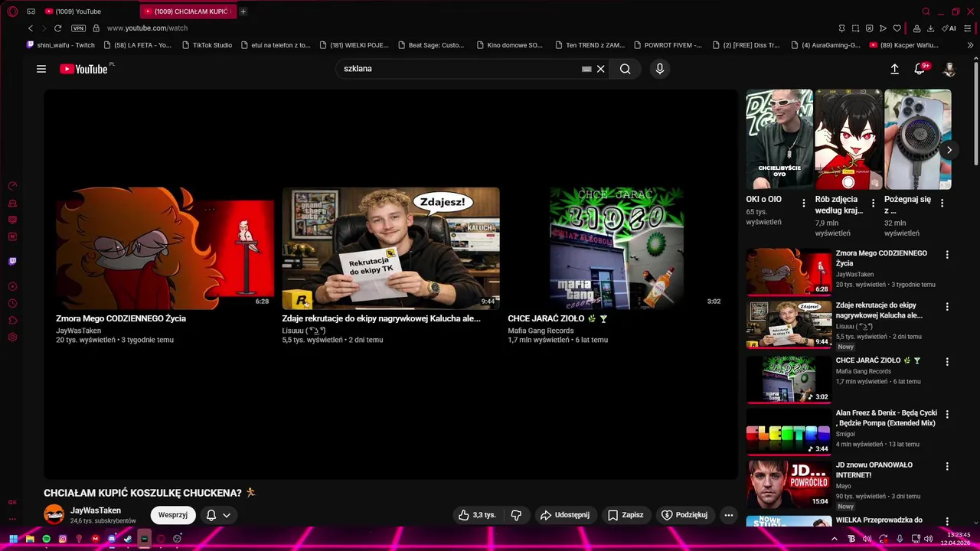Dislike the video with thumbs down
The width and height of the screenshot is (980, 551).
click(516, 515)
